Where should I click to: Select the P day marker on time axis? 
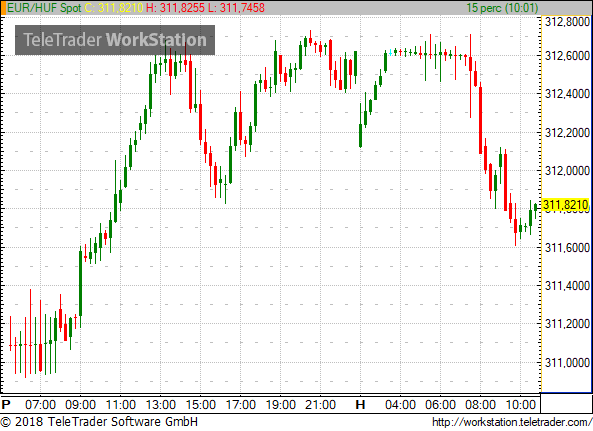(6, 405)
